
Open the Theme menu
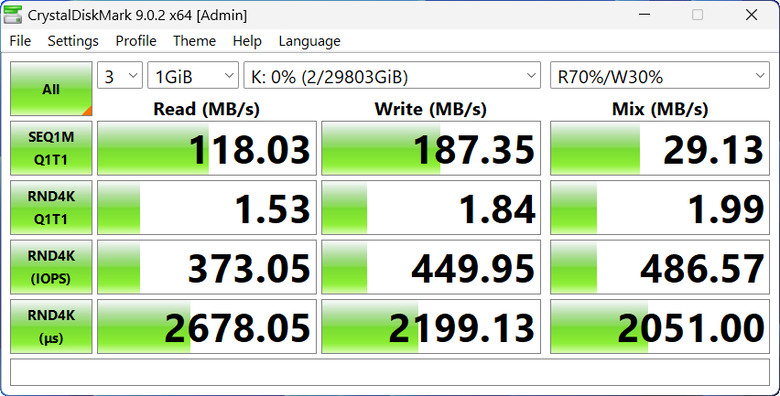tap(195, 41)
